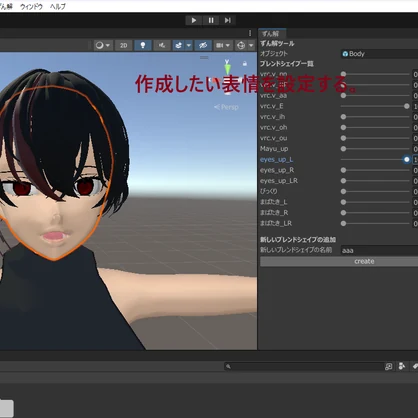
Task: Click the Search by Label tag icon
Action: 415,366
